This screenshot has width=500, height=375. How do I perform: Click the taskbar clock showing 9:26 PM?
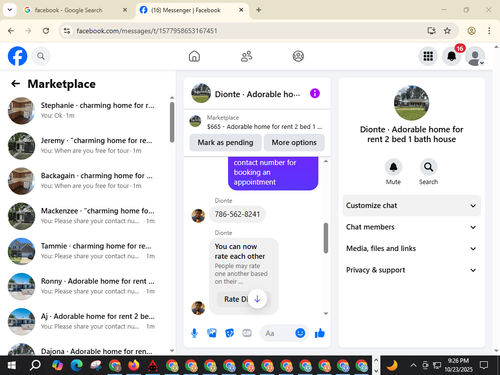pos(459,365)
